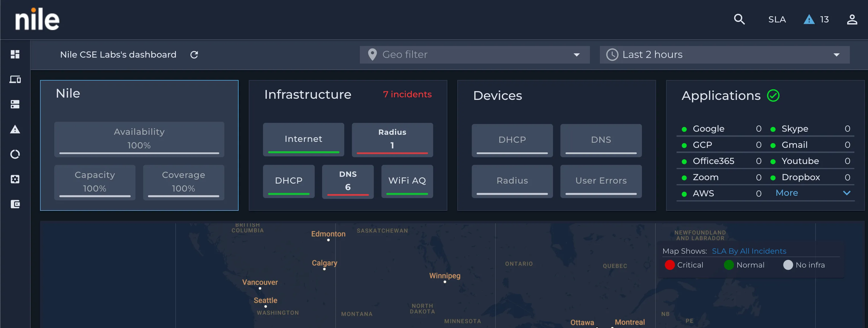868x328 pixels.
Task: Click Winnipeg marker on the map
Action: 445,281
